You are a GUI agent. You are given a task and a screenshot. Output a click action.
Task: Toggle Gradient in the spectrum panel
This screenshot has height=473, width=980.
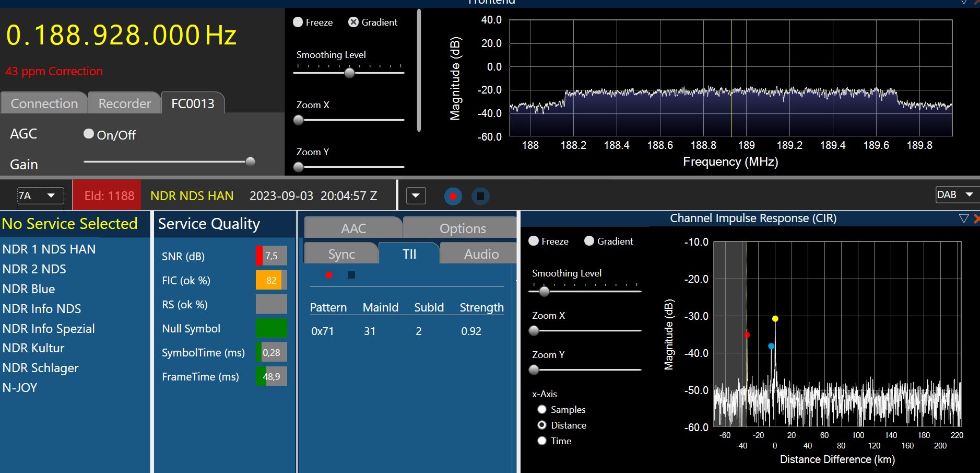point(353,22)
